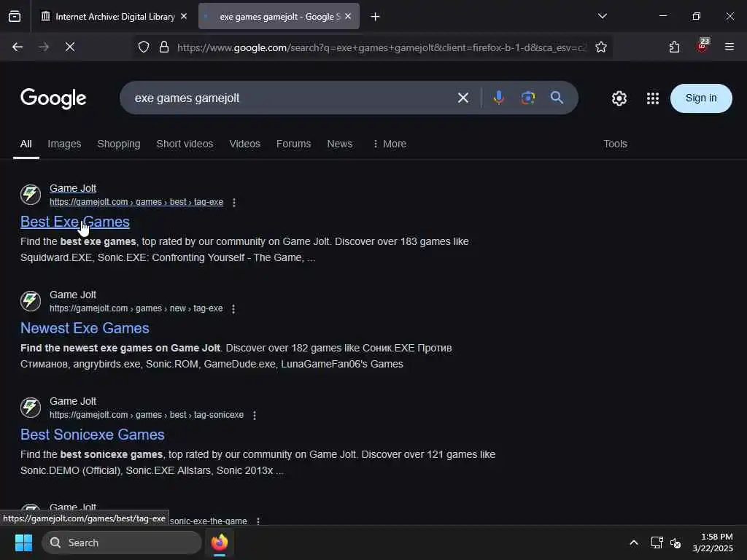The width and height of the screenshot is (747, 560).
Task: Open the list all tabs dropdown
Action: tap(602, 16)
